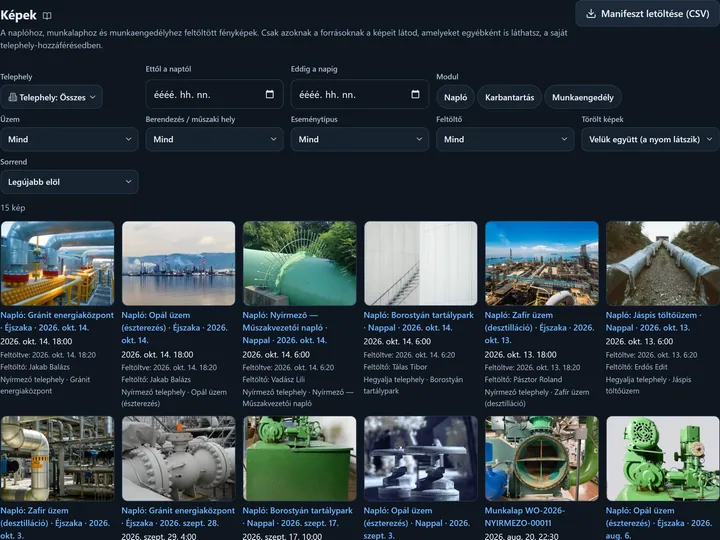720x540 pixels.
Task: Click the calendar icon in Ettől a naptól
Action: pos(270,94)
